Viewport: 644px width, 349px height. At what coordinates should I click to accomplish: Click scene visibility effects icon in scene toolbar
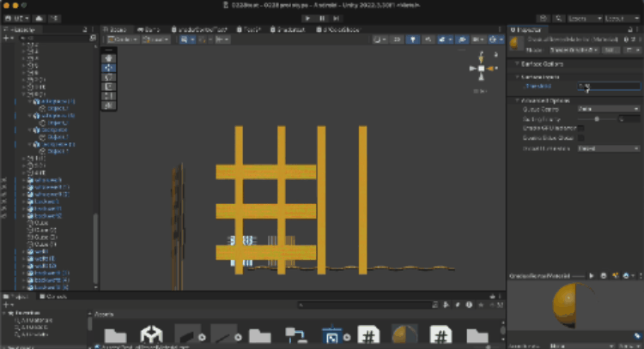(x=444, y=39)
